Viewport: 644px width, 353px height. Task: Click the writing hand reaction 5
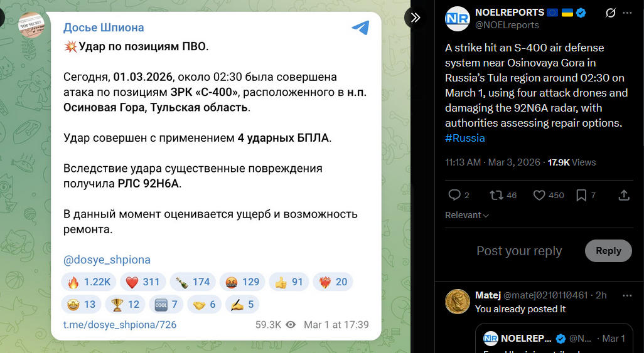click(x=242, y=304)
